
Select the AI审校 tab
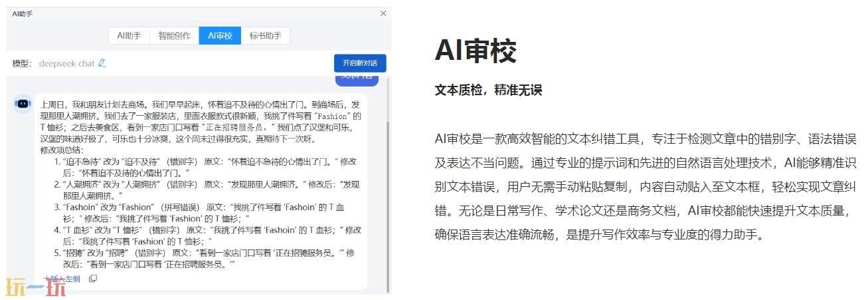[220, 36]
